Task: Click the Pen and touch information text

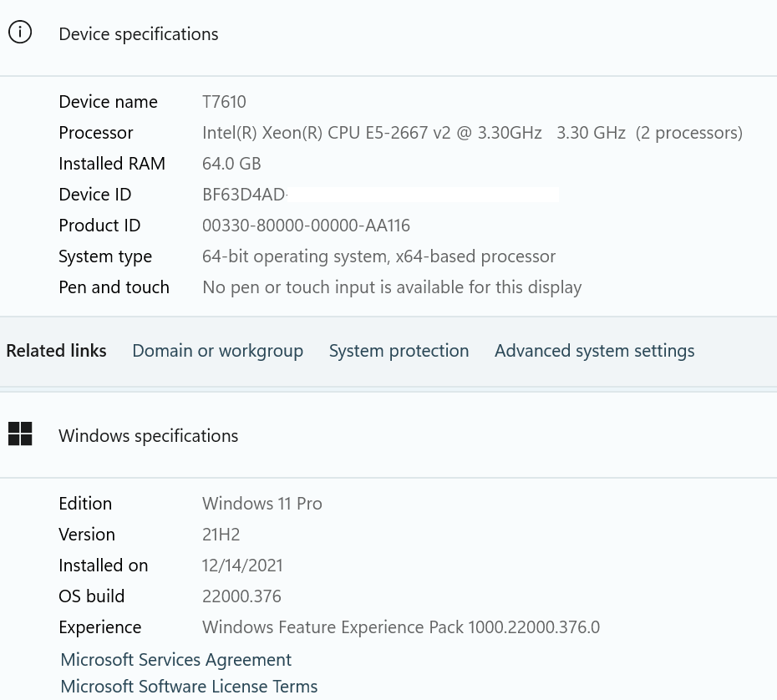Action: point(392,287)
